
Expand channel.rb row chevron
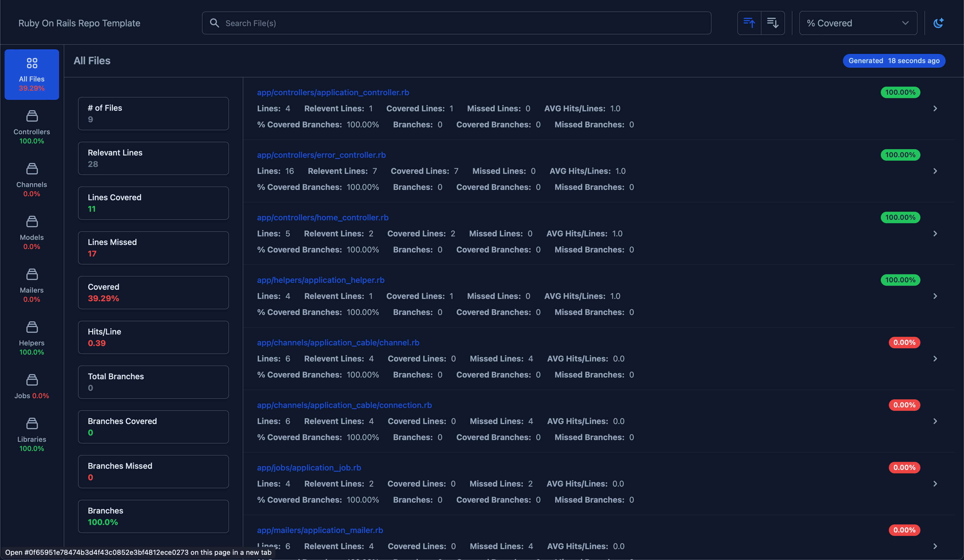click(x=935, y=358)
